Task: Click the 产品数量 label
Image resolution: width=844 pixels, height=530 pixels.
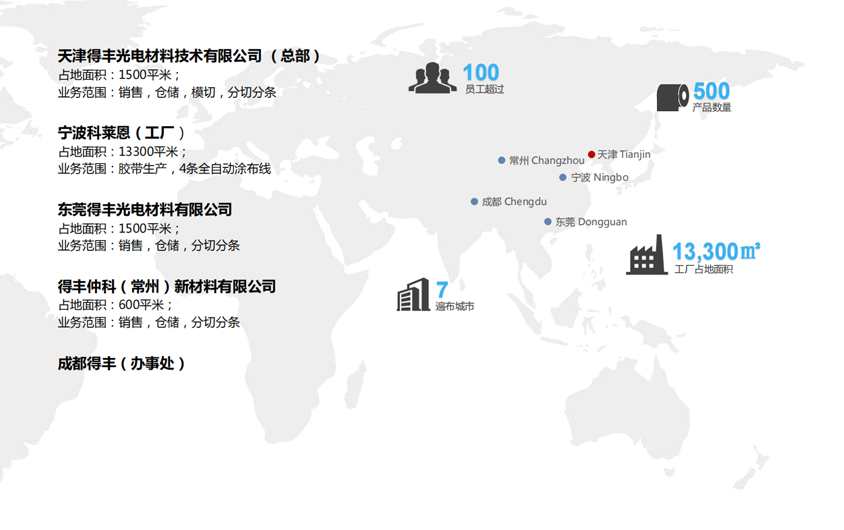Action: pos(711,108)
